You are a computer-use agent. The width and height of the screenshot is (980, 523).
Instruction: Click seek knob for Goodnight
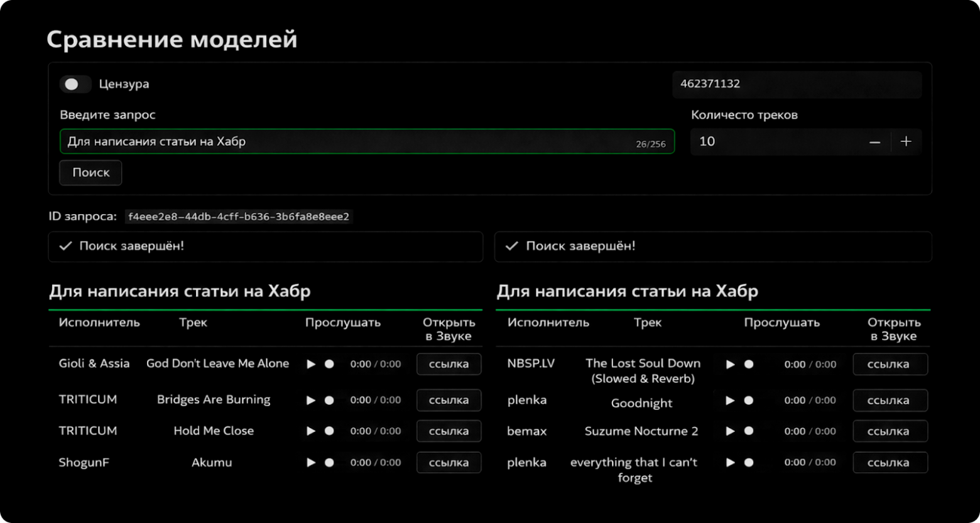(x=749, y=400)
